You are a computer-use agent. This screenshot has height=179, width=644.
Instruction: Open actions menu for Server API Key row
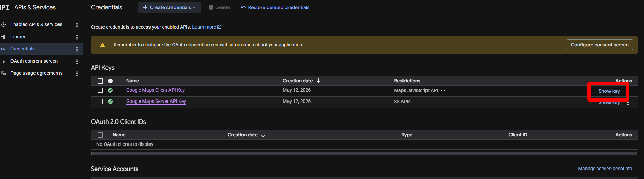pyautogui.click(x=628, y=103)
